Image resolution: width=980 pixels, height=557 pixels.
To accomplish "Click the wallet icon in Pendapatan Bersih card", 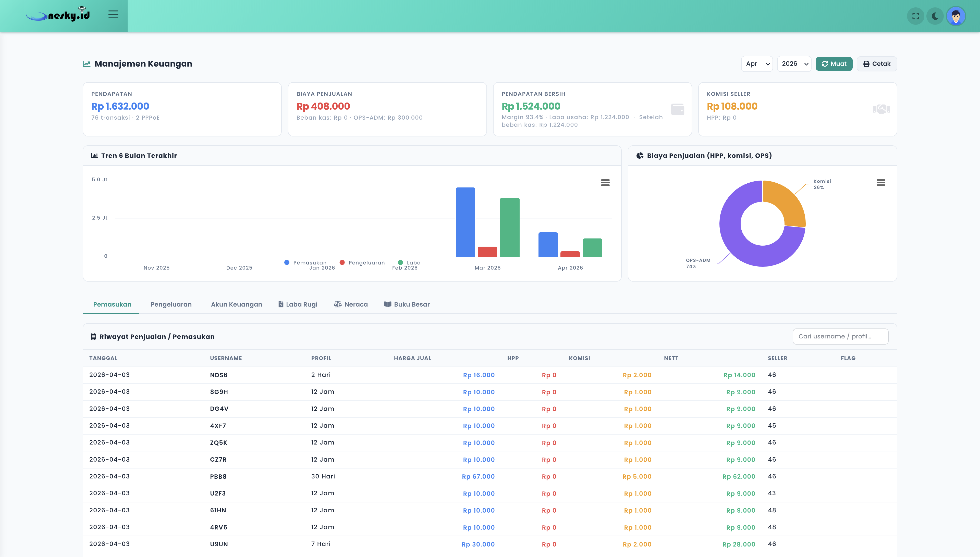I will [x=677, y=109].
